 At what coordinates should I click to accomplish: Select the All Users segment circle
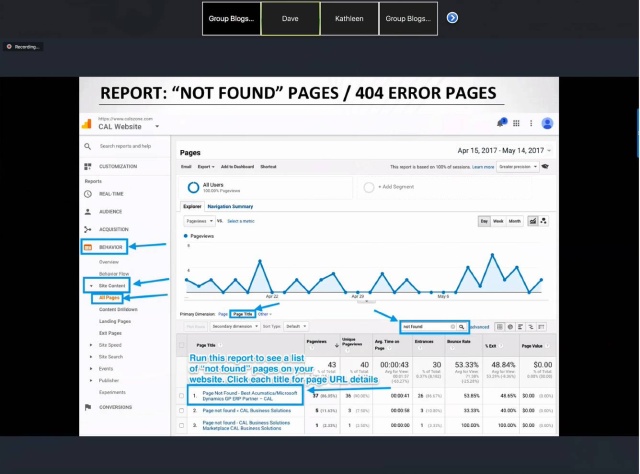[x=193, y=187]
